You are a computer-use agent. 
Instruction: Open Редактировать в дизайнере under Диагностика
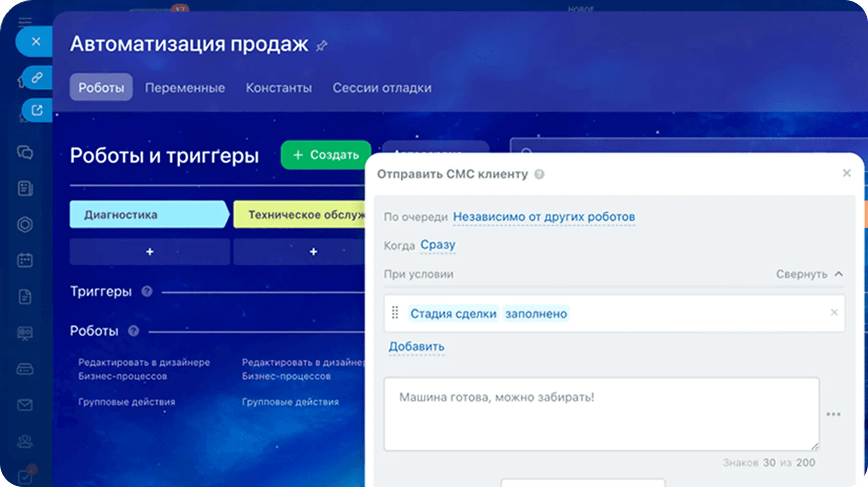[x=144, y=369]
